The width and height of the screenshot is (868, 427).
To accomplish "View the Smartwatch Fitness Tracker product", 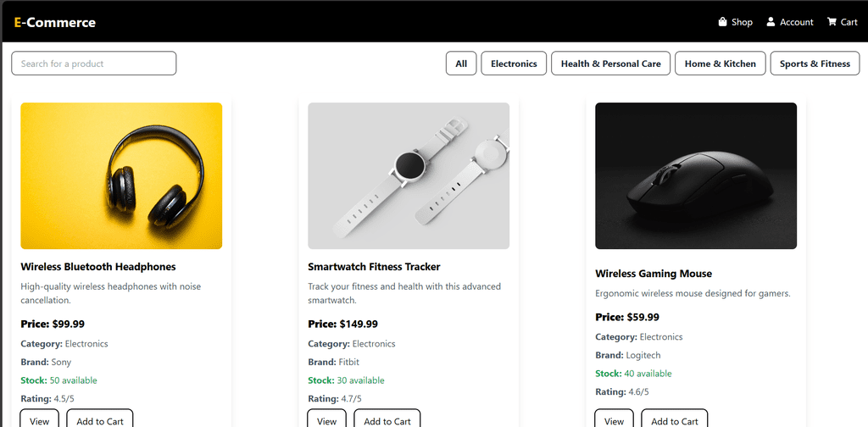I will [x=327, y=420].
